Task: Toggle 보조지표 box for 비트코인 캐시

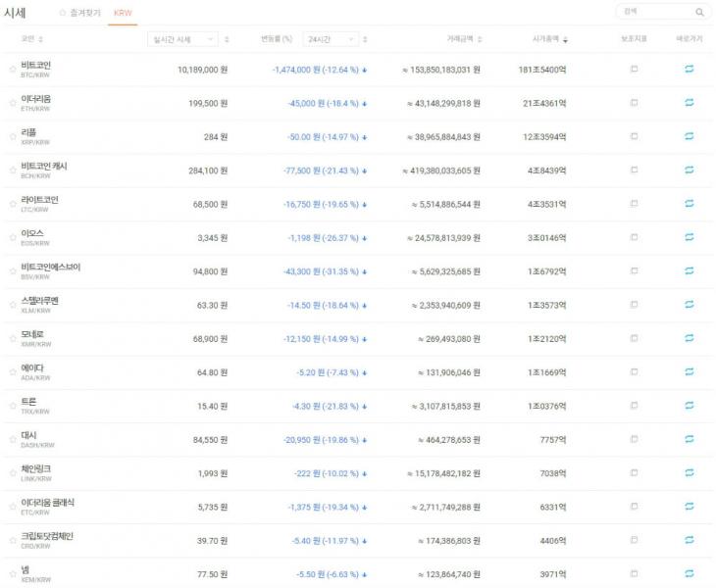Action: point(634,170)
